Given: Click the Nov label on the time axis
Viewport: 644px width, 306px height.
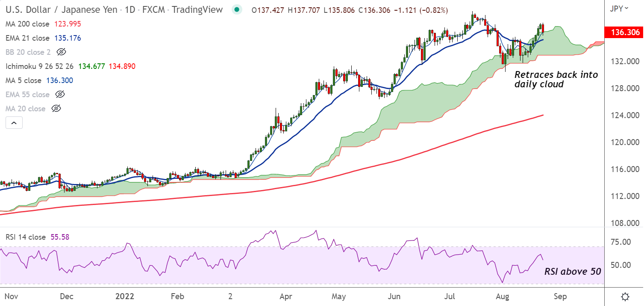Looking at the screenshot, I should (10, 296).
